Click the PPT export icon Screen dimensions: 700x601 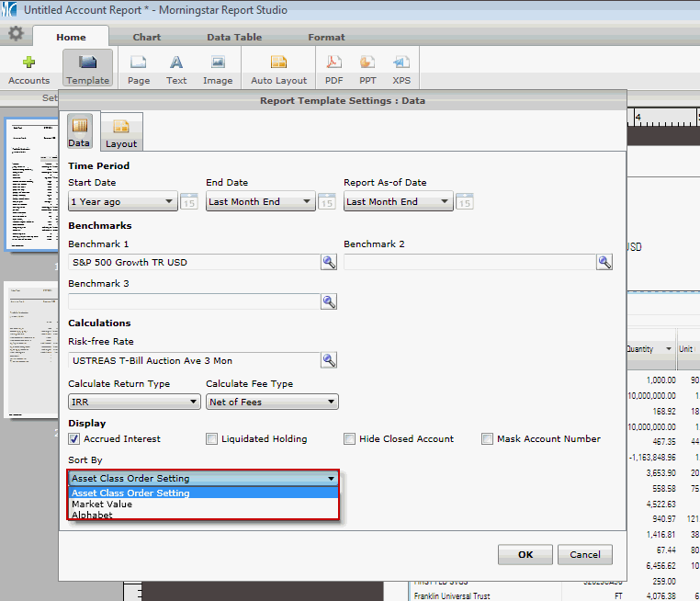pyautogui.click(x=367, y=63)
